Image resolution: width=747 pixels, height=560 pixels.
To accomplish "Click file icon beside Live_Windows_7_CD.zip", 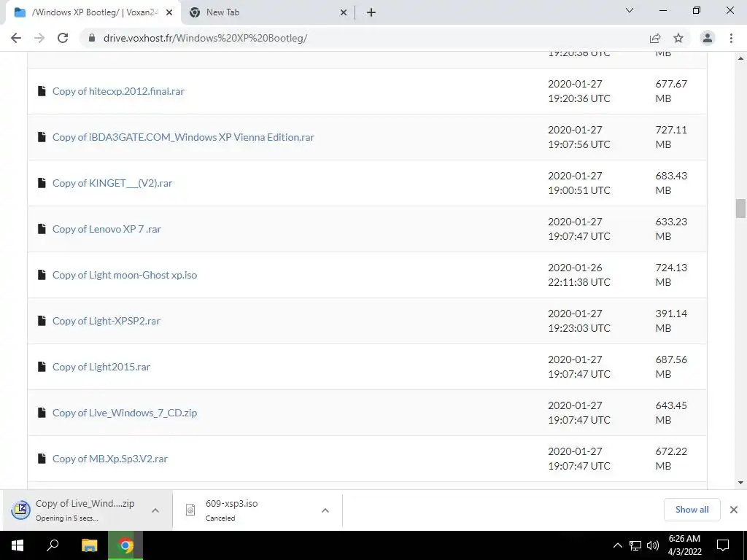I will tap(42, 413).
